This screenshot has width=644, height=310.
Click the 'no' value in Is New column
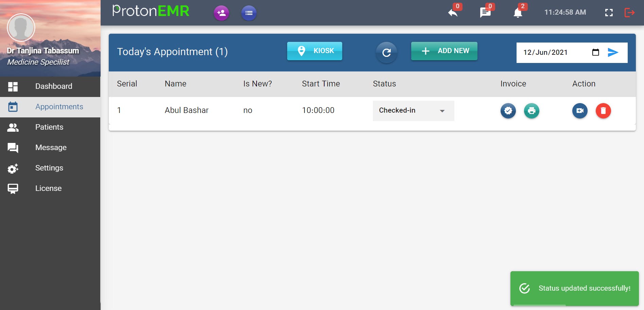click(x=248, y=110)
